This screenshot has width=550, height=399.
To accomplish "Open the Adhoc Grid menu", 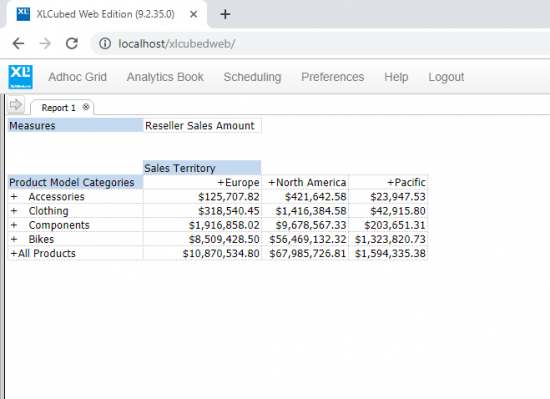I will pos(78,77).
